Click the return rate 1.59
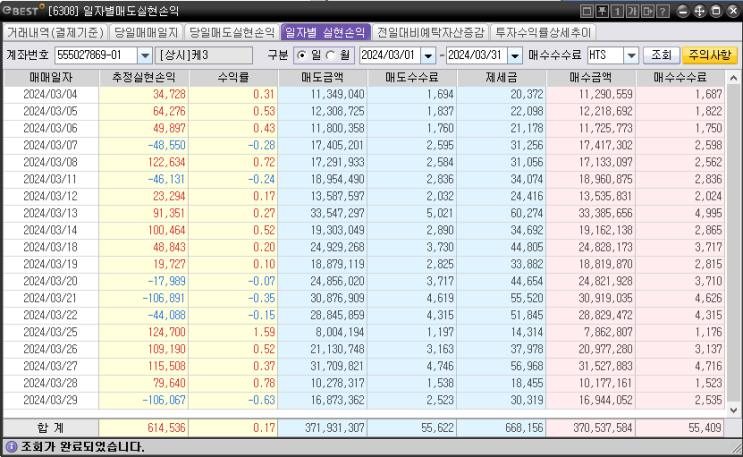743x457 pixels. click(x=264, y=332)
